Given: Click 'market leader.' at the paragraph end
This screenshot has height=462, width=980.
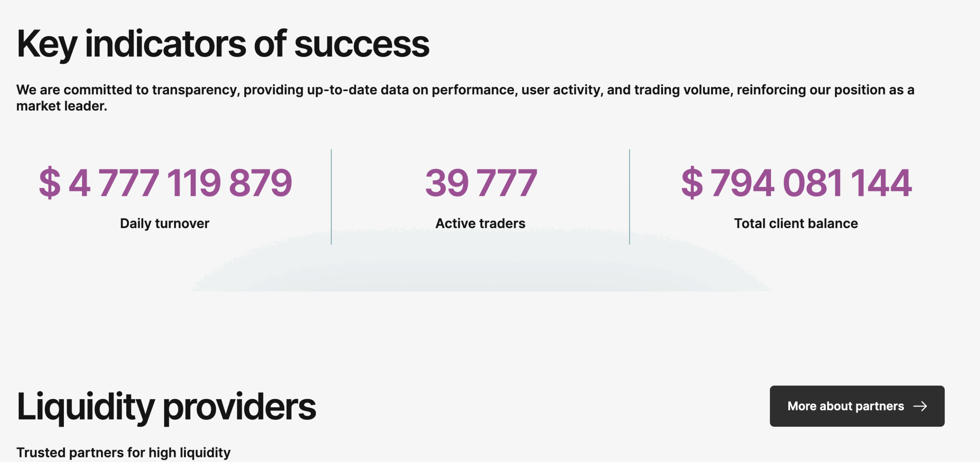Looking at the screenshot, I should point(62,106).
